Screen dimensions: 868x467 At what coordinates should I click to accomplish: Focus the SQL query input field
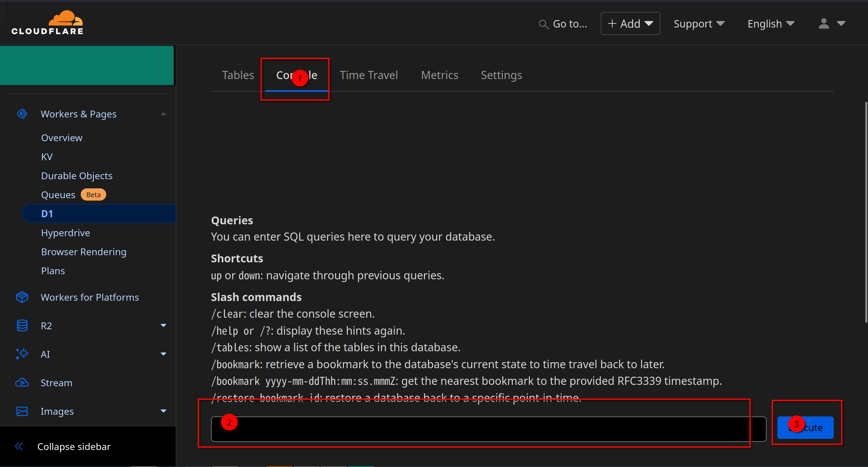(x=488, y=429)
